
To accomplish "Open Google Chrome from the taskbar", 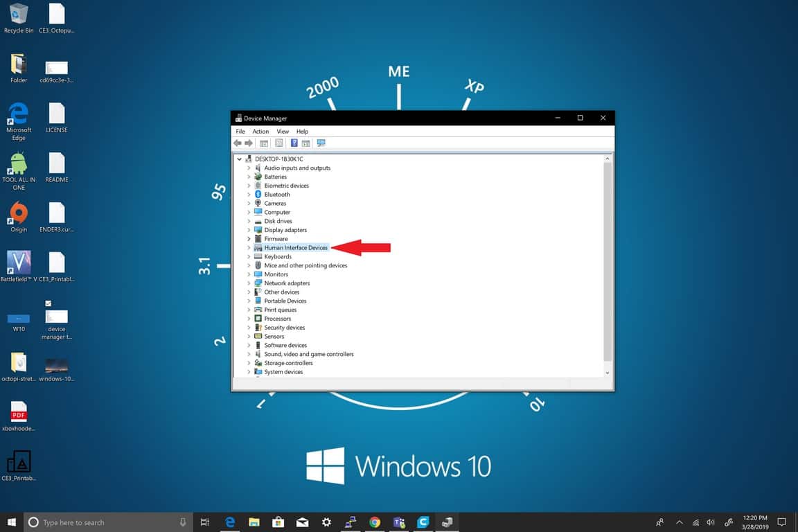I will pos(375,522).
